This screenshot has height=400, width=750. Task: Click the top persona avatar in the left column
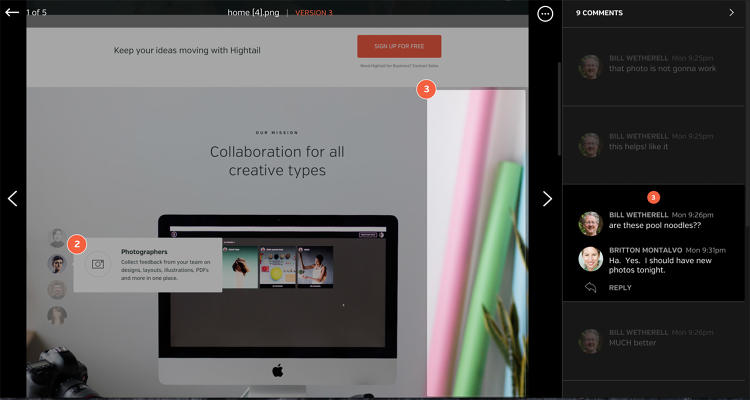[x=57, y=238]
